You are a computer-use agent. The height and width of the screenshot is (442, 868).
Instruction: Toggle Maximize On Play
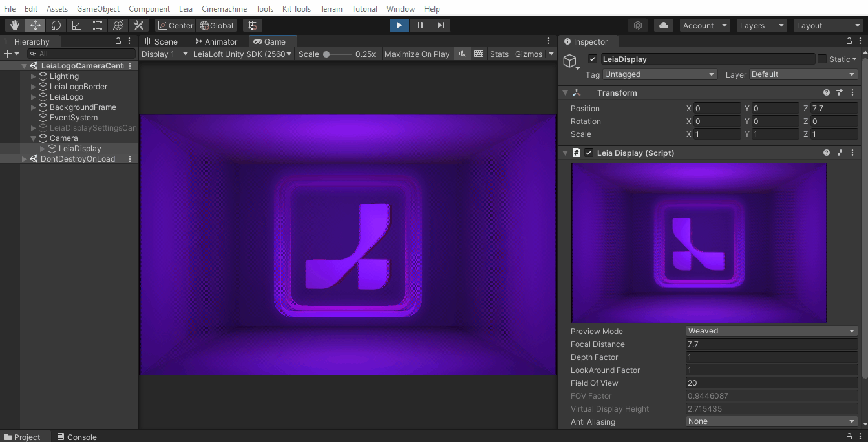pos(417,54)
